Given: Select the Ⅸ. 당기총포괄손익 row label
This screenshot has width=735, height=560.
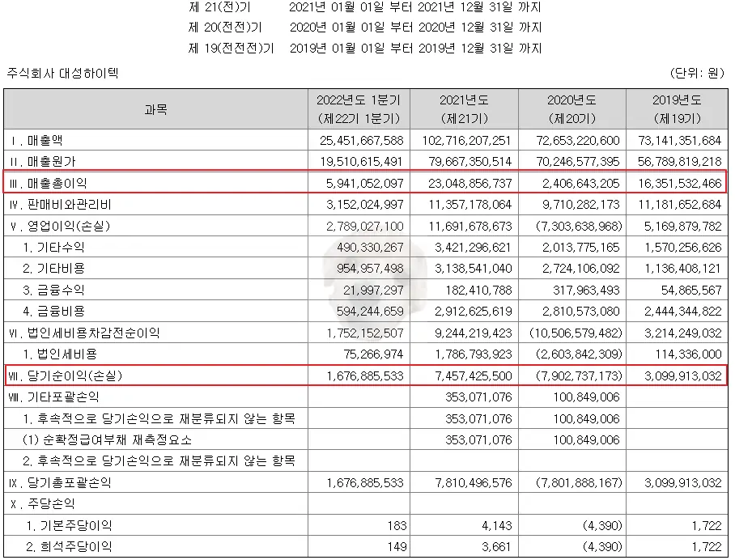Looking at the screenshot, I should coord(61,482).
